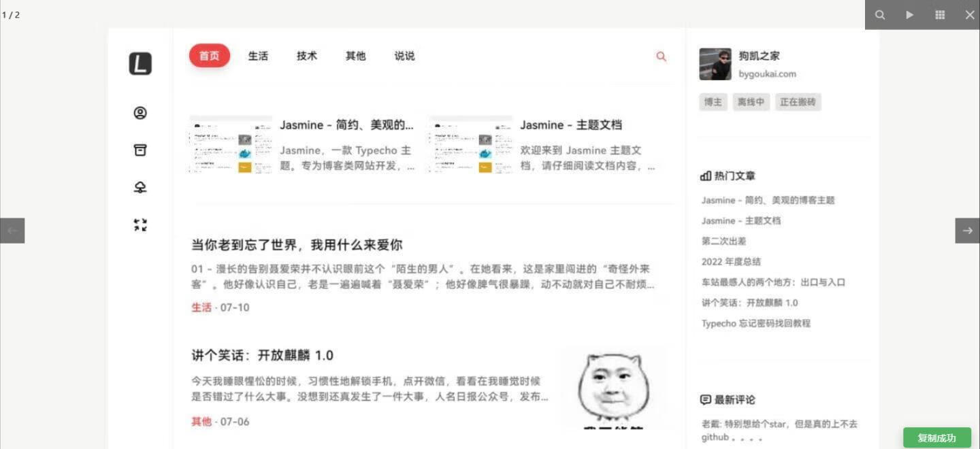Click the cat meme image thumbnail
The image size is (980, 449).
click(x=613, y=388)
